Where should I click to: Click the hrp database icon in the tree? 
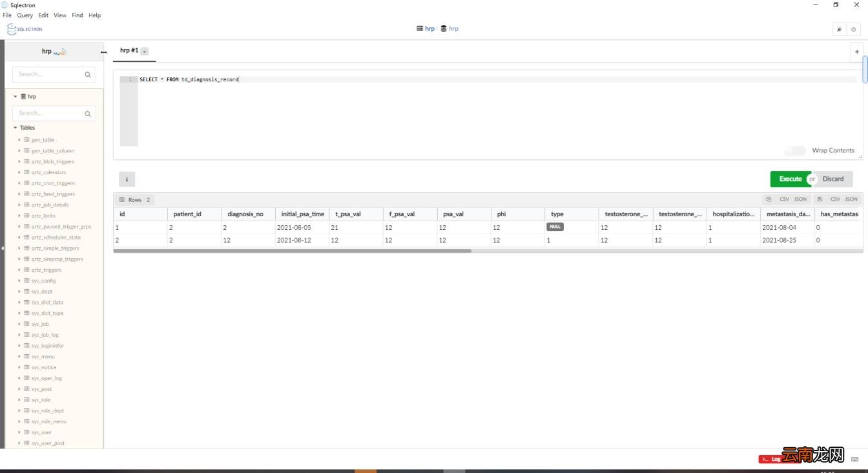pyautogui.click(x=24, y=97)
